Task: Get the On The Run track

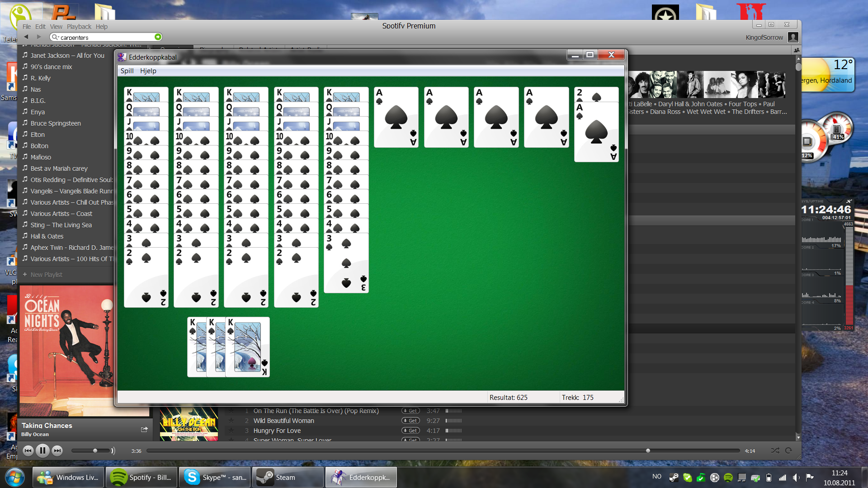Action: pyautogui.click(x=410, y=411)
